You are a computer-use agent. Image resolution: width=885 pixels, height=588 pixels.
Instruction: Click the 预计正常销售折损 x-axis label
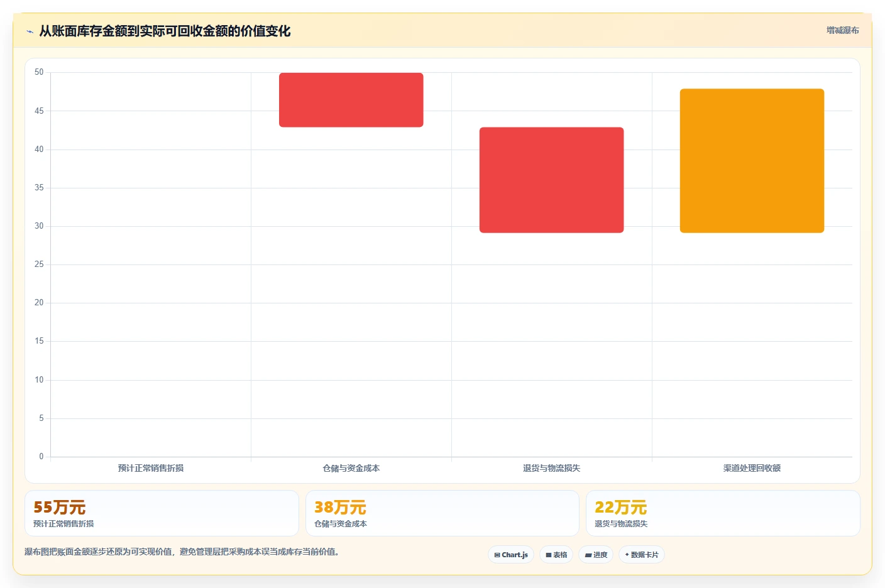(151, 468)
